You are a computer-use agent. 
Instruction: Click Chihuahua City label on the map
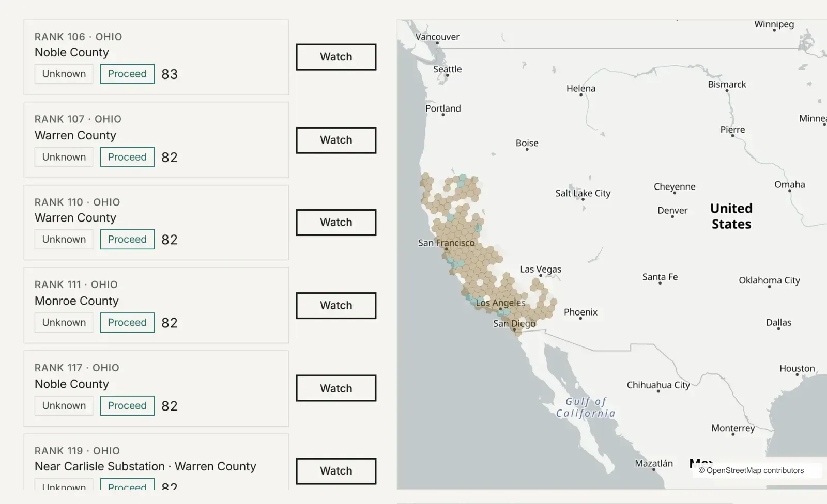tap(658, 385)
